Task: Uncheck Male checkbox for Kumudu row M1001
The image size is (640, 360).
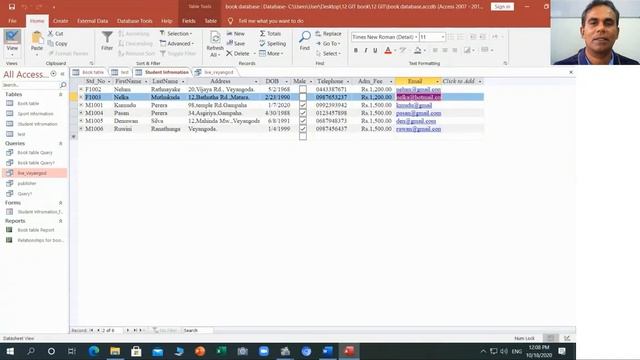Action: pos(302,105)
